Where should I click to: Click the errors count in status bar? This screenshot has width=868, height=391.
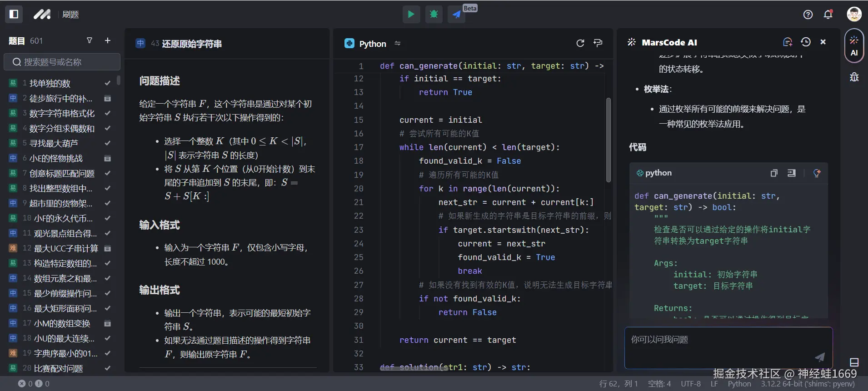pyautogui.click(x=25, y=384)
